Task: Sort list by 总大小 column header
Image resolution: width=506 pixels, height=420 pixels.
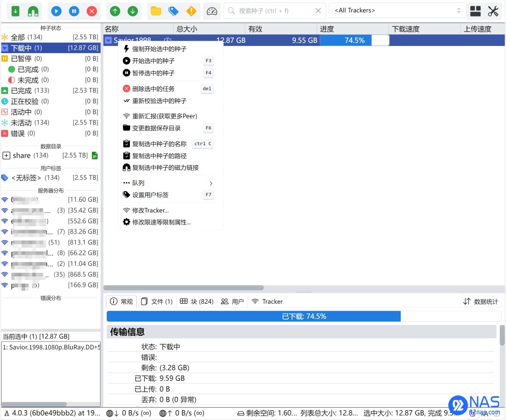Action: coord(209,29)
